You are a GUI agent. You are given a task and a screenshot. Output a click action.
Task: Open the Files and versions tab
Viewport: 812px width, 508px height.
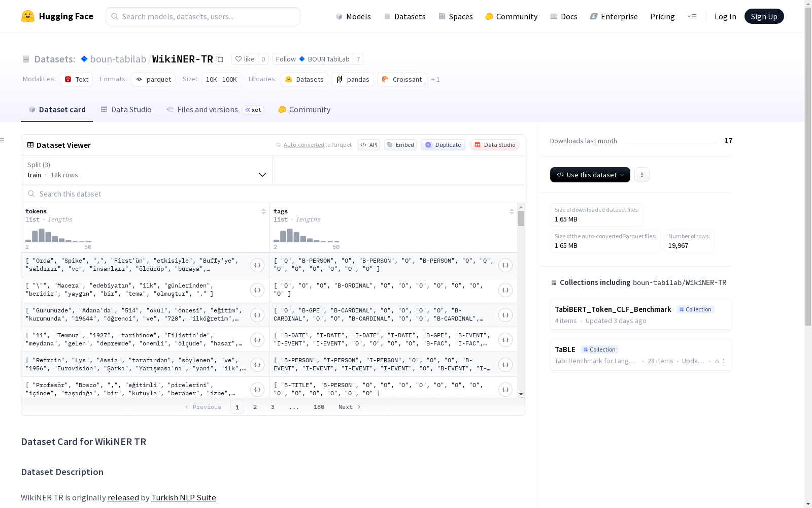point(215,110)
